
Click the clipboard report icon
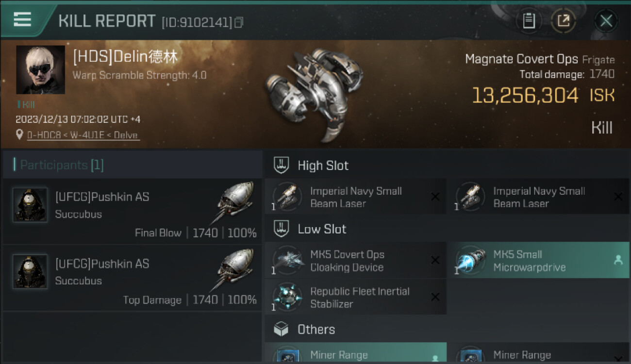[x=529, y=21]
